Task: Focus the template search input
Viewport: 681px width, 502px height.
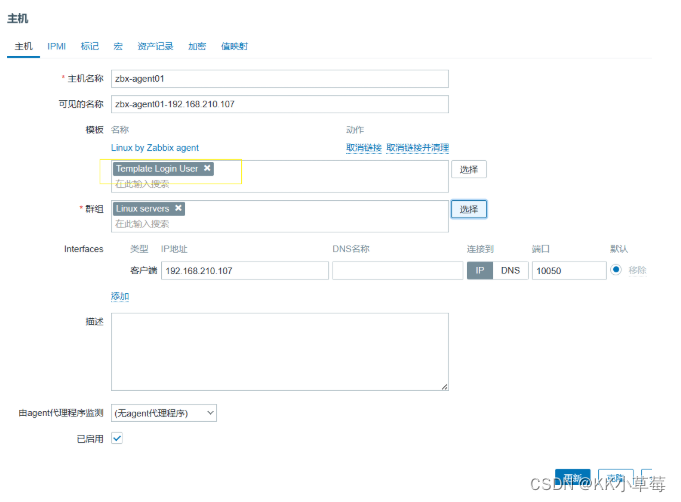Action: (x=280, y=184)
